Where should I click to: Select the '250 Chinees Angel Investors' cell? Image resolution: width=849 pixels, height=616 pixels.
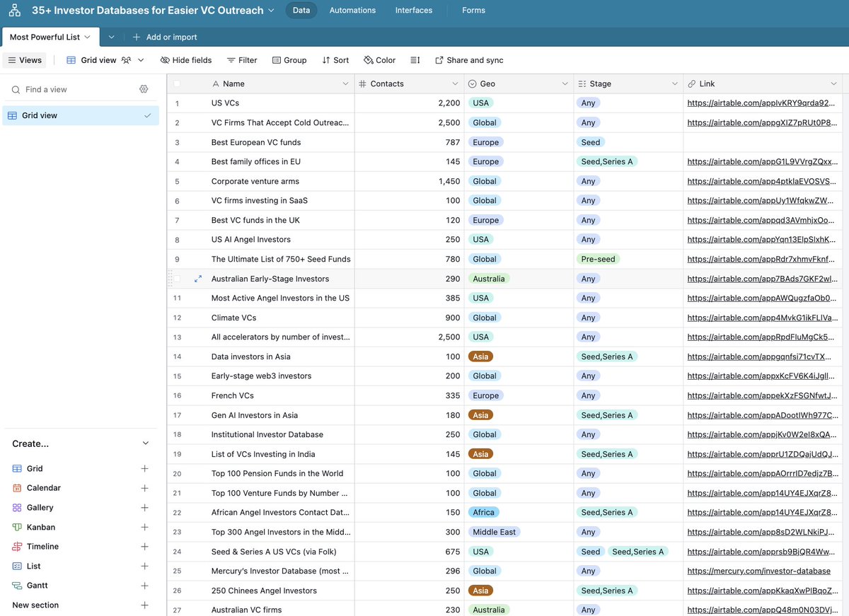pos(261,591)
